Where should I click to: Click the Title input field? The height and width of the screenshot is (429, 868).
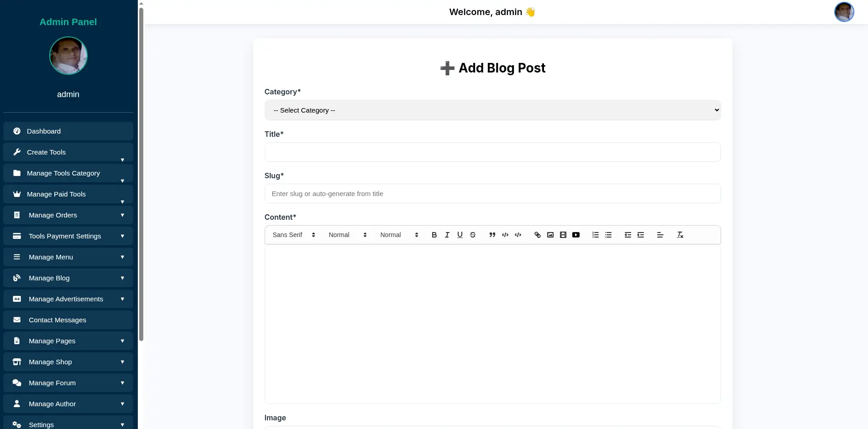coord(492,152)
